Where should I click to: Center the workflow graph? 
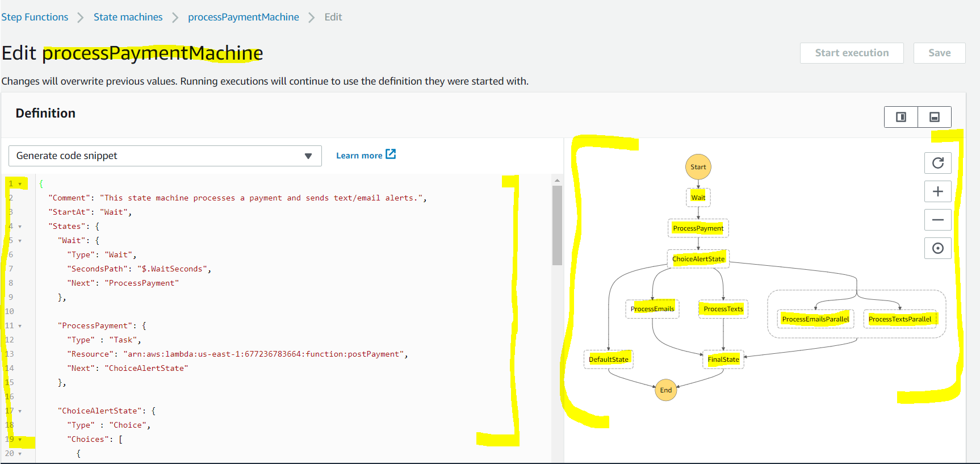click(x=938, y=248)
